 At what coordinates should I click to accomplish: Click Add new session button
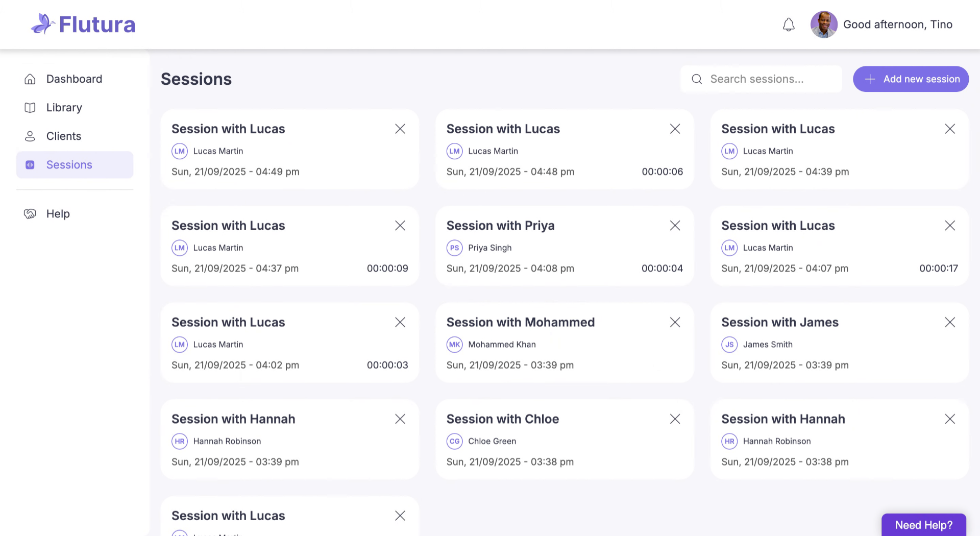pyautogui.click(x=911, y=79)
